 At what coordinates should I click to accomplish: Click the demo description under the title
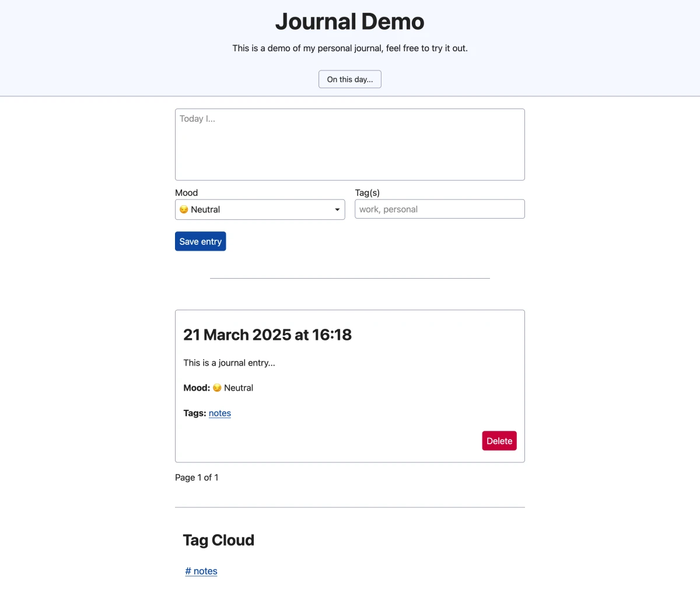(x=349, y=48)
